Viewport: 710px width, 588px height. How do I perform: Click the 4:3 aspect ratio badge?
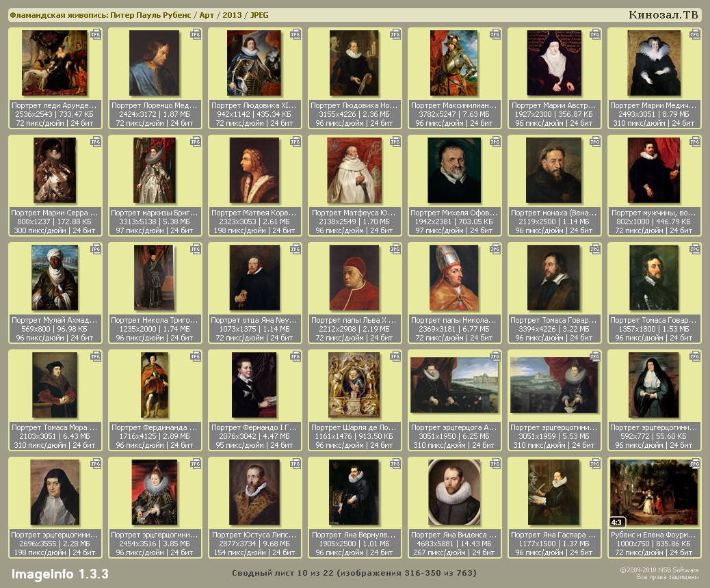coord(618,522)
